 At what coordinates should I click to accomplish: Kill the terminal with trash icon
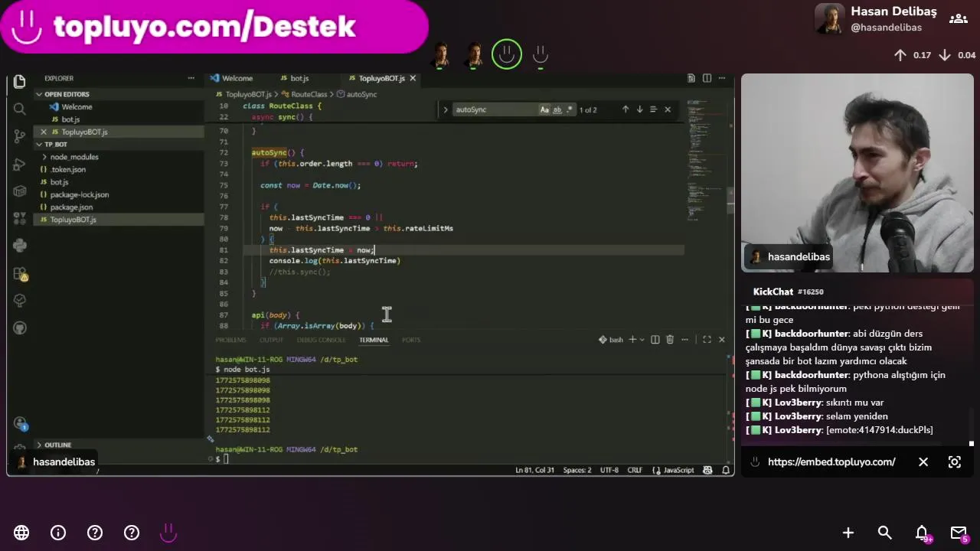(670, 340)
